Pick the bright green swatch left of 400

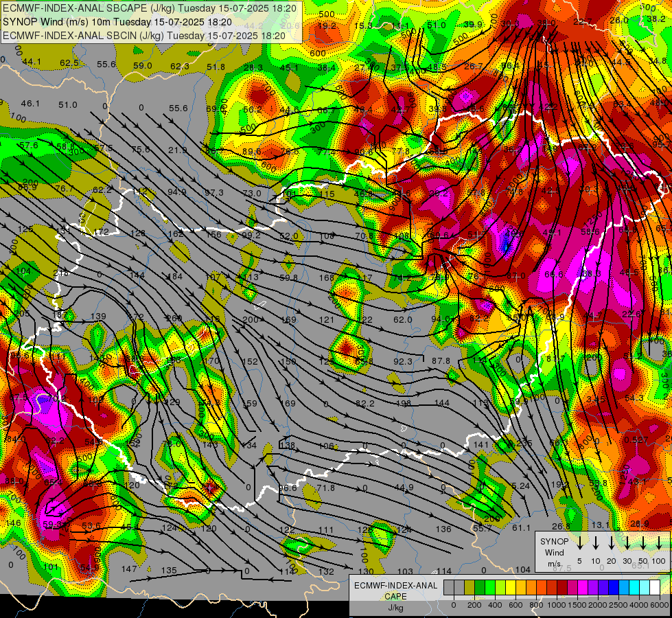[x=490, y=587]
